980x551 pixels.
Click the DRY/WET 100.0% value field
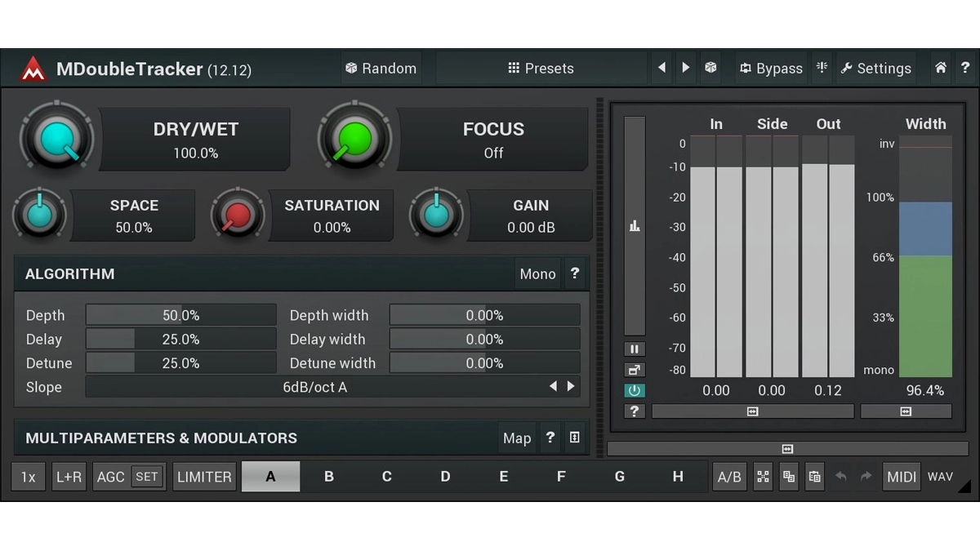(195, 140)
